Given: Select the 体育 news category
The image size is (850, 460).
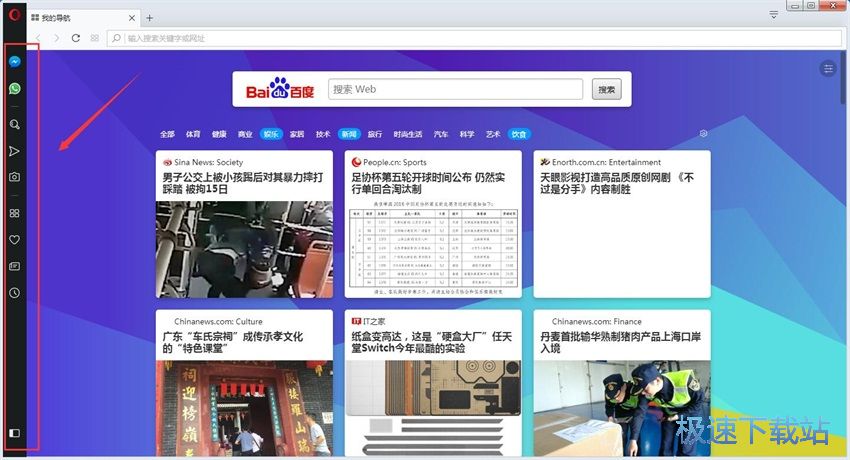Looking at the screenshot, I should pyautogui.click(x=193, y=134).
